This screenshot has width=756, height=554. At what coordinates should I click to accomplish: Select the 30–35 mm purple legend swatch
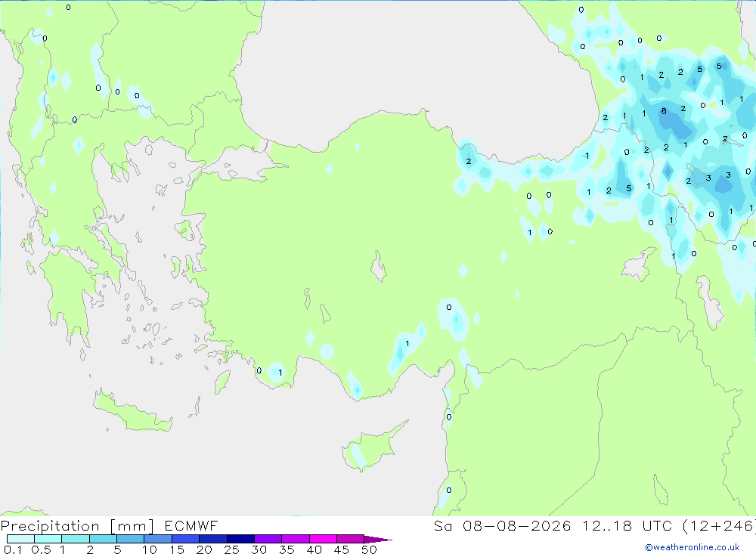click(268, 539)
